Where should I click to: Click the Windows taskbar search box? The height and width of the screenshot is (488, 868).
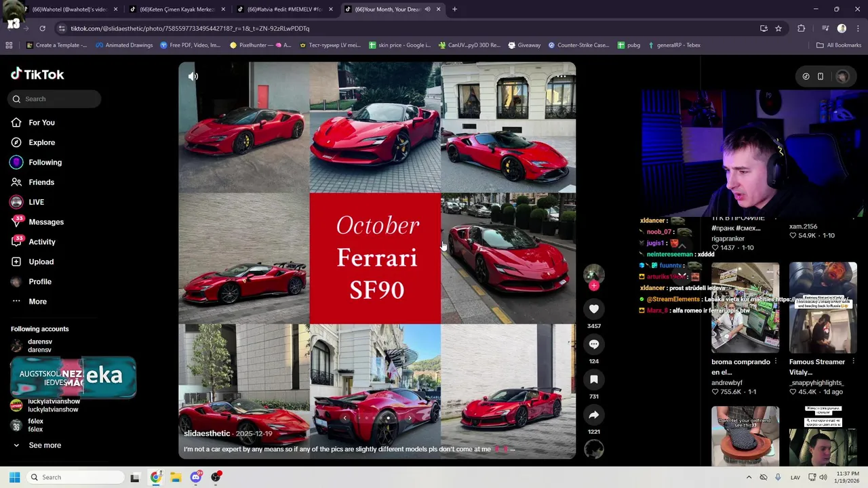pos(76,477)
